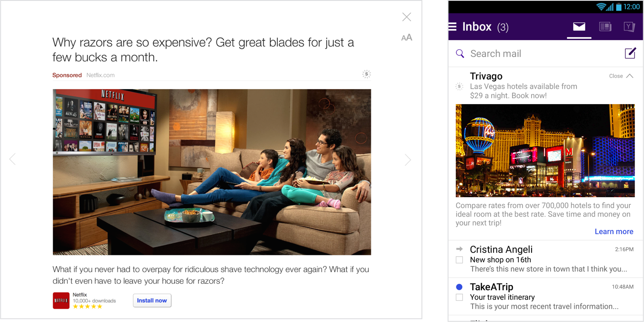Click the unread blue dot for TakeATrip
The height and width of the screenshot is (322, 644).
point(459,287)
